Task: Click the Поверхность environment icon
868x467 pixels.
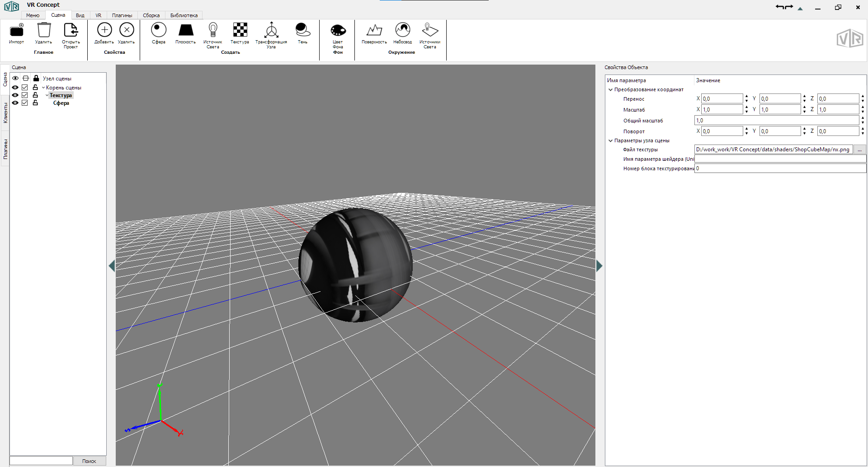Action: [374, 30]
